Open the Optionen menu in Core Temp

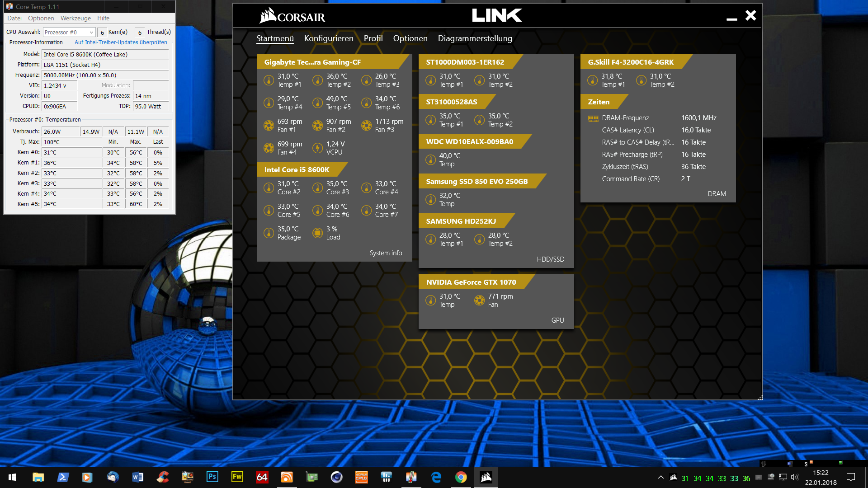coord(41,18)
